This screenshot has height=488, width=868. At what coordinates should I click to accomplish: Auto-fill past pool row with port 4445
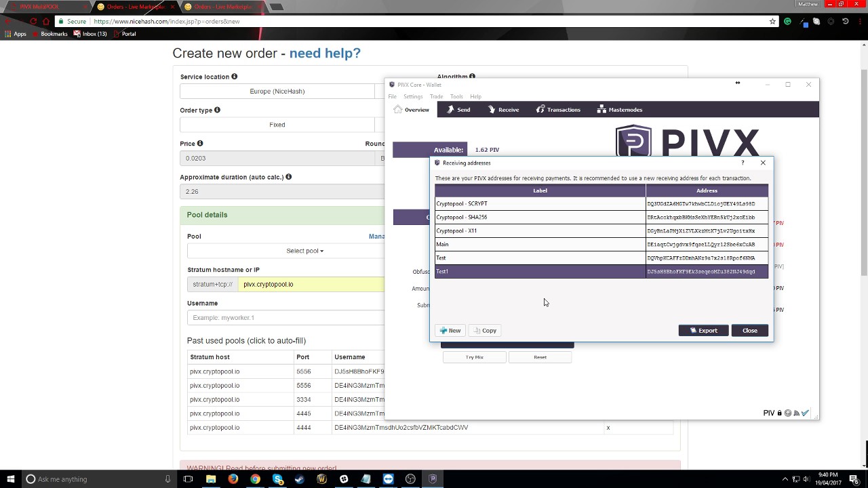[x=285, y=413]
